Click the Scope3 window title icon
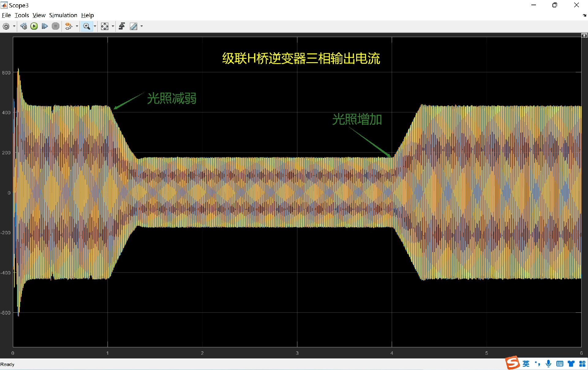The image size is (588, 370). [4, 5]
